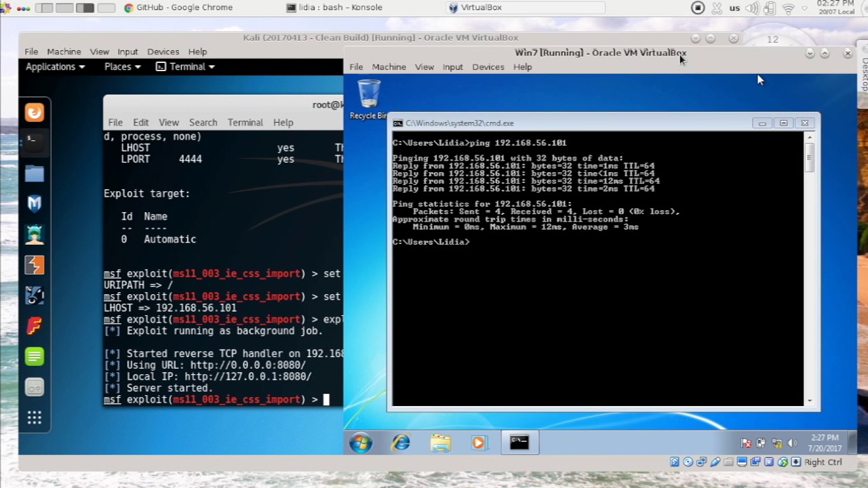Select cmd.exe taskbar button in Win7
The image size is (868, 488).
(519, 443)
